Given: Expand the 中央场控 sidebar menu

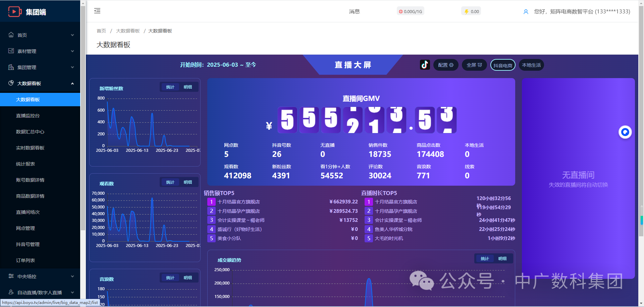Looking at the screenshot, I should tap(40, 277).
